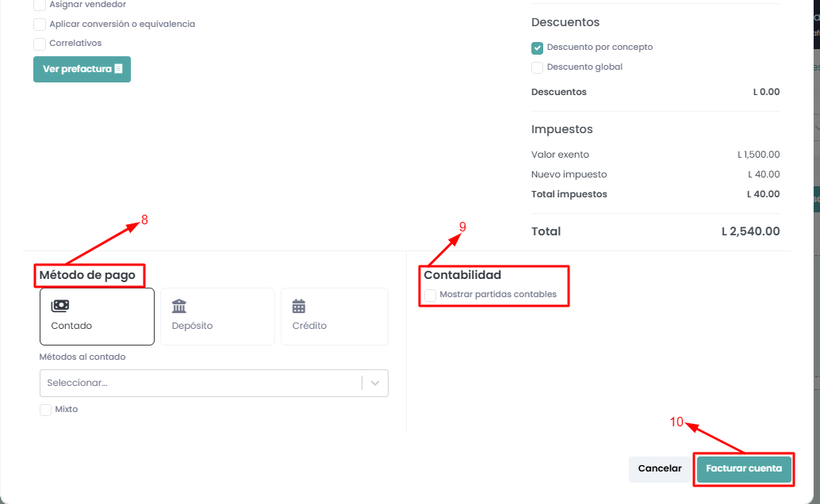Check the Correlativos option
Viewport: 820px width, 504px height.
pyautogui.click(x=40, y=44)
